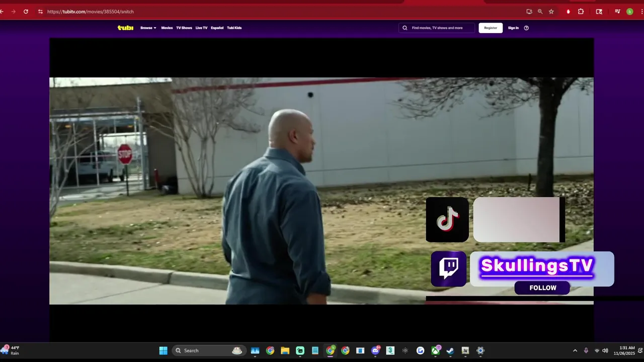
Task: Open the Xbox app in the taskbar
Action: (x=435, y=350)
